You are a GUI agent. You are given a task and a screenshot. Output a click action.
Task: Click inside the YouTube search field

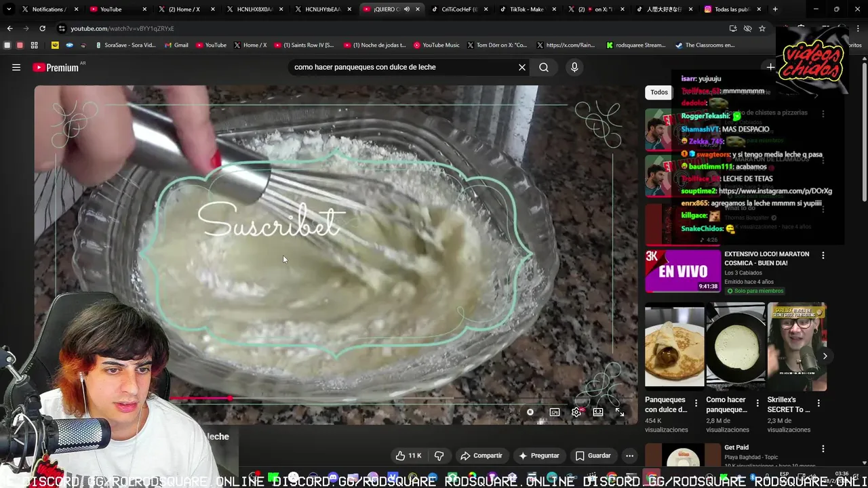(x=403, y=67)
